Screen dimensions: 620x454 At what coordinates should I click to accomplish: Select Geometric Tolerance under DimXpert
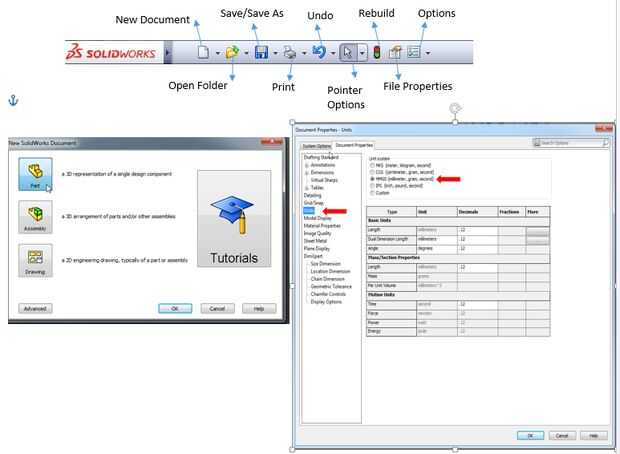(x=331, y=287)
